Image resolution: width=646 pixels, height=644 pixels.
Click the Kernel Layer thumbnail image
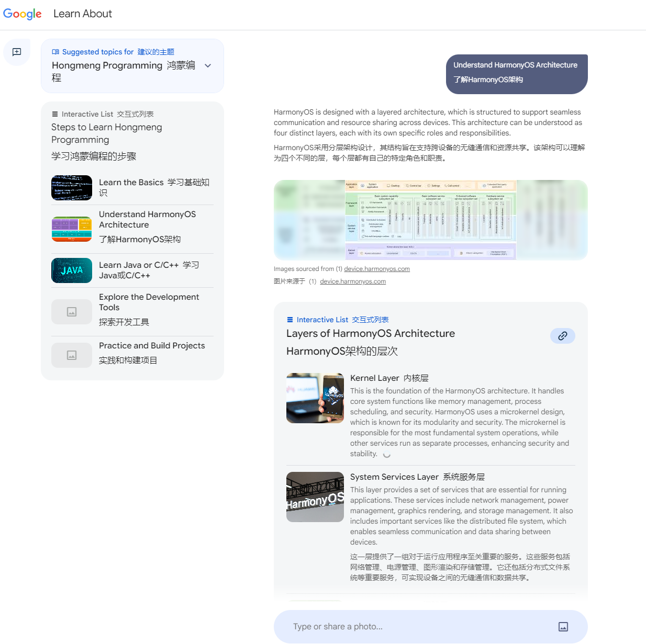(x=315, y=398)
